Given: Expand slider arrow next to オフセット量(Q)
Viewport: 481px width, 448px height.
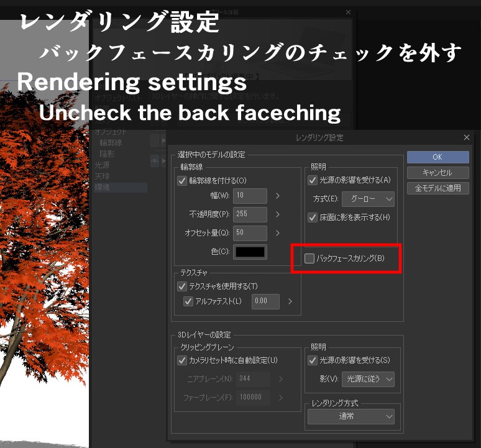Looking at the screenshot, I should pos(277,233).
